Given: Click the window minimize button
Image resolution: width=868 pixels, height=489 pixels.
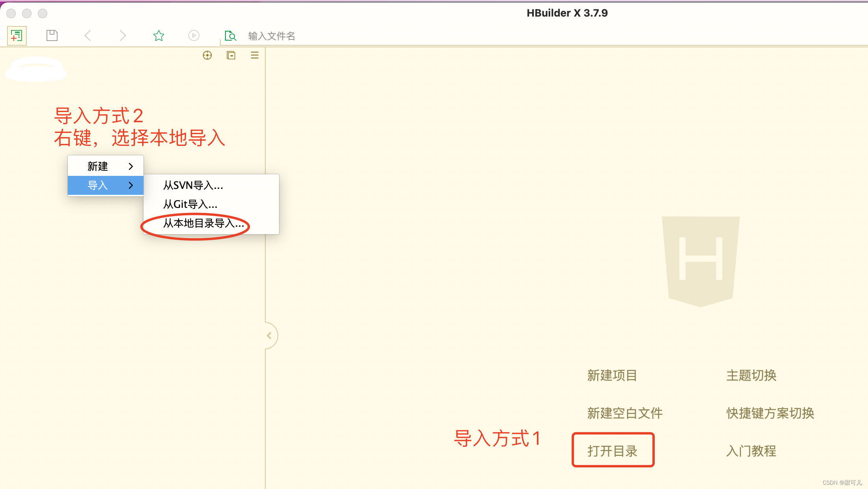Looking at the screenshot, I should (27, 13).
